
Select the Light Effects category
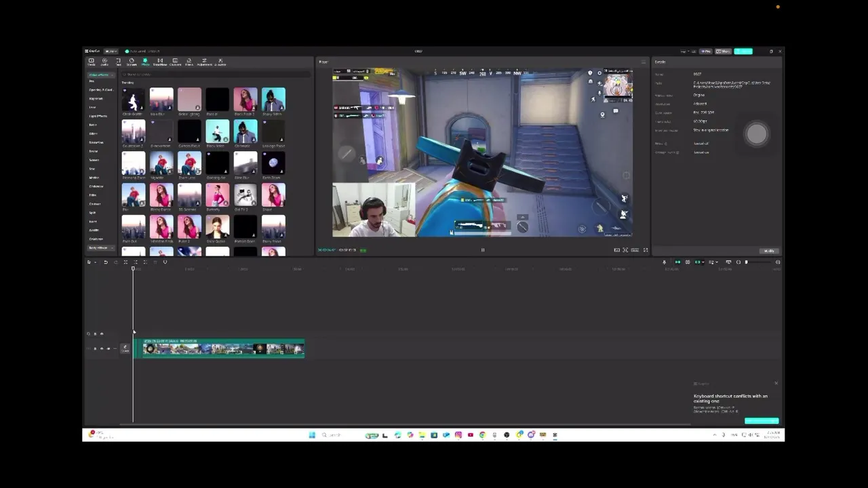(98, 116)
